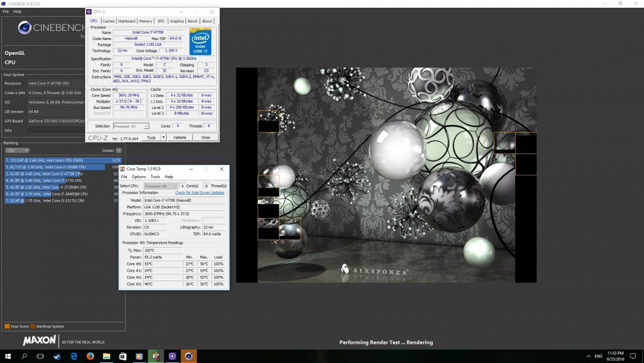Click the Windows Start button
The height and width of the screenshot is (363, 644).
point(8,356)
